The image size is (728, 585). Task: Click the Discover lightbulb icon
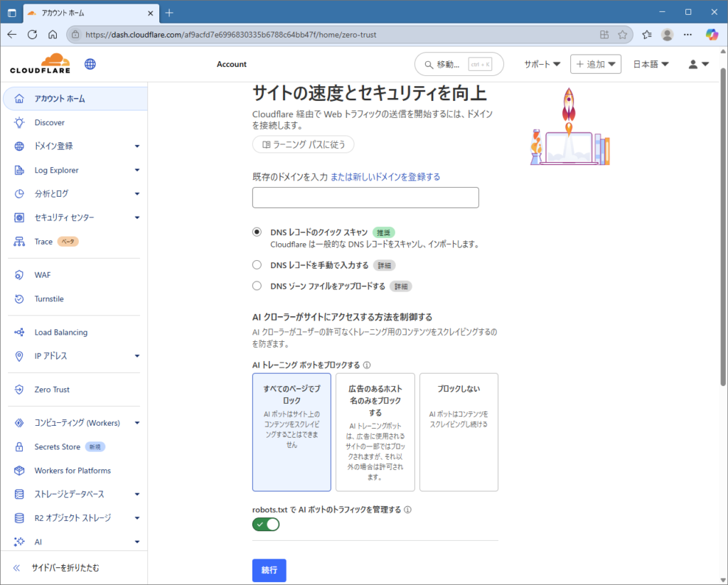[x=19, y=122]
